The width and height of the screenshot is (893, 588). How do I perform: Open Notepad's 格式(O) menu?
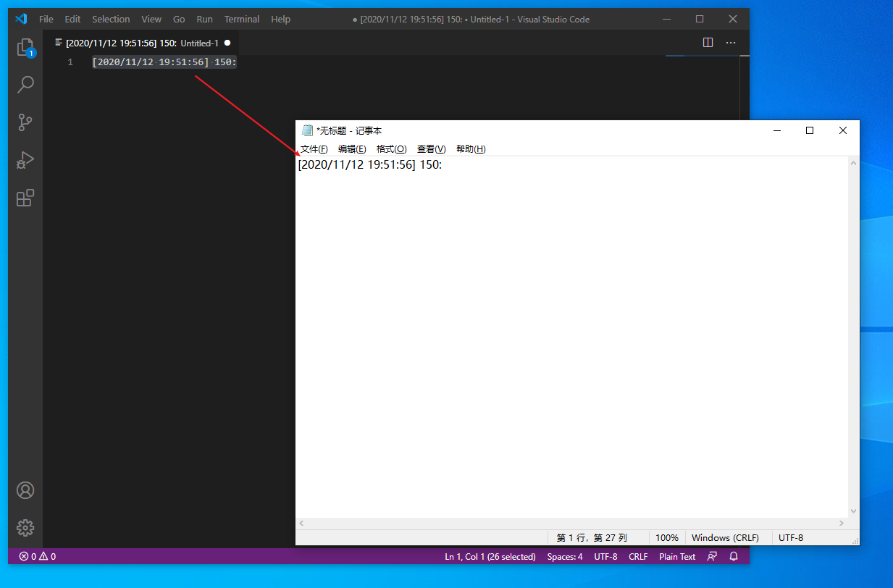[391, 149]
